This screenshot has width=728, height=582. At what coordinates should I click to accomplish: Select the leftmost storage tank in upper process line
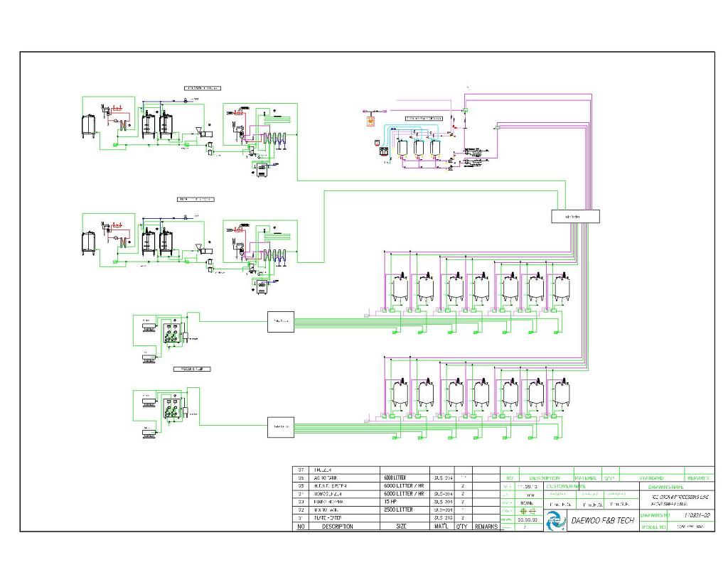point(89,126)
